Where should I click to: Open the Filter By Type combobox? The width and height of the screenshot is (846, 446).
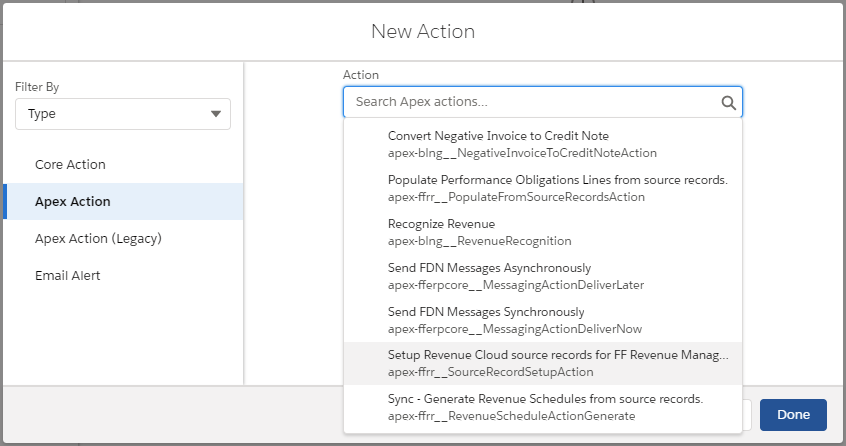[122, 114]
